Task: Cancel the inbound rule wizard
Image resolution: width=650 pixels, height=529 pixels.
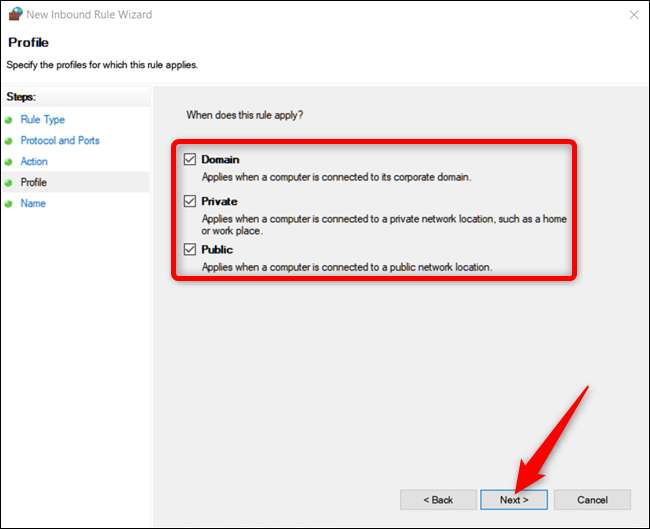Action: pos(593,499)
